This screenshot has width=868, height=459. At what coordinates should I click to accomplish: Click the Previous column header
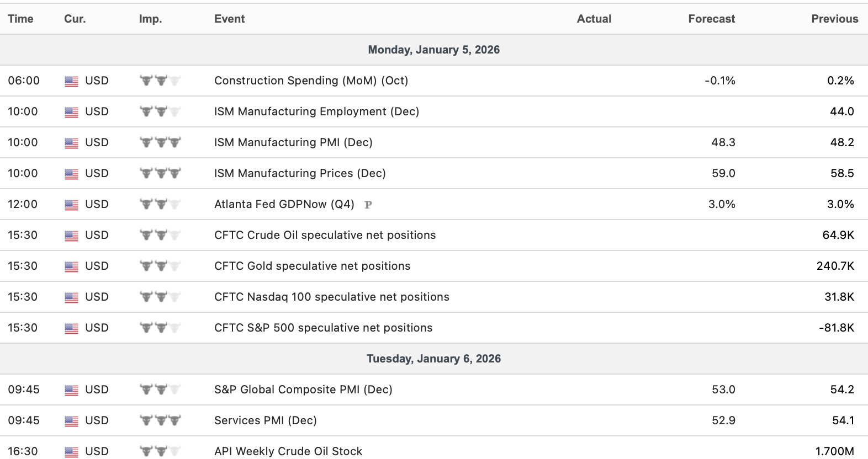834,19
